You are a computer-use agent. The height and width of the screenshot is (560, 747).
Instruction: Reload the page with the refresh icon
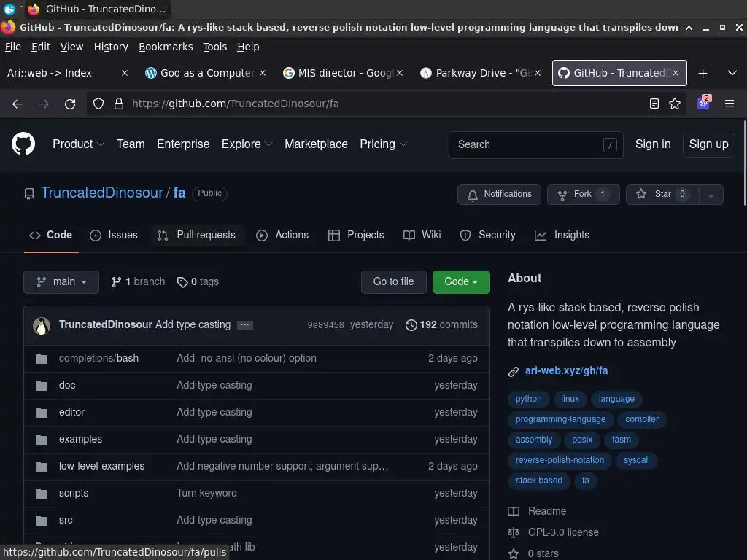(70, 104)
